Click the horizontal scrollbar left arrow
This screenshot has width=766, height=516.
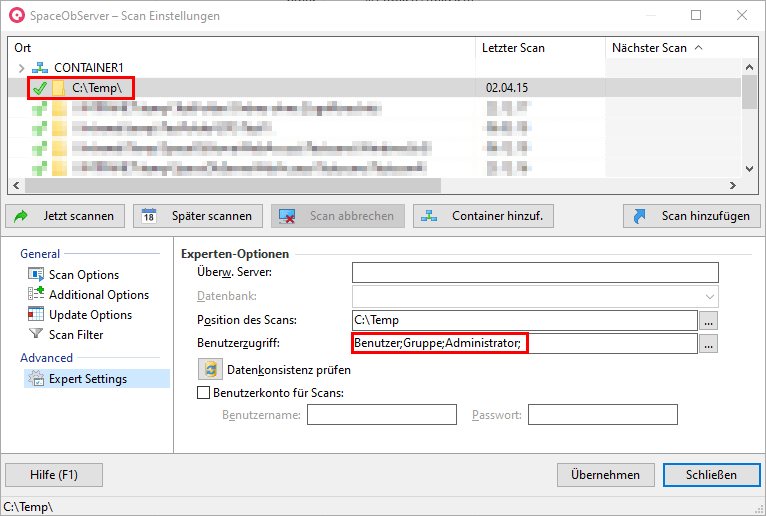tap(16, 185)
